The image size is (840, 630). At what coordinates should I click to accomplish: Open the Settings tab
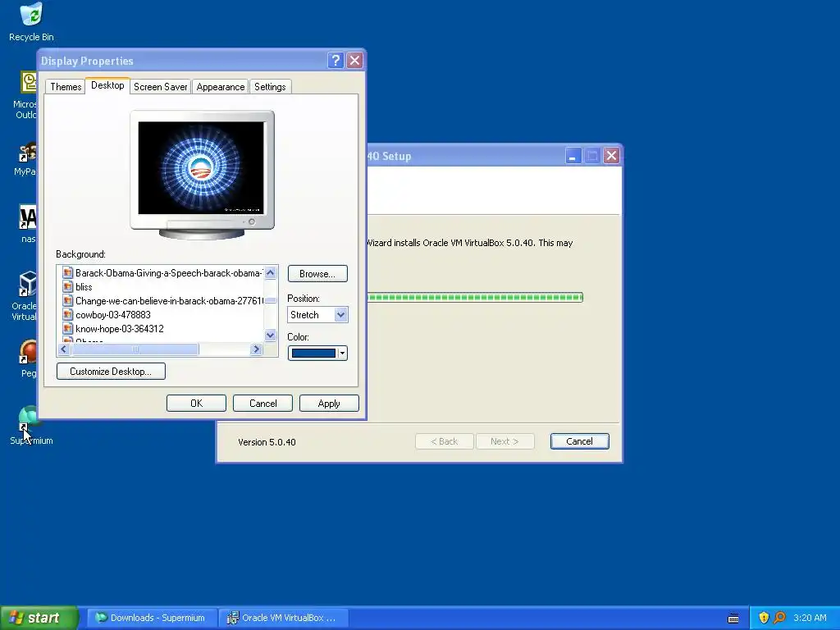point(270,87)
